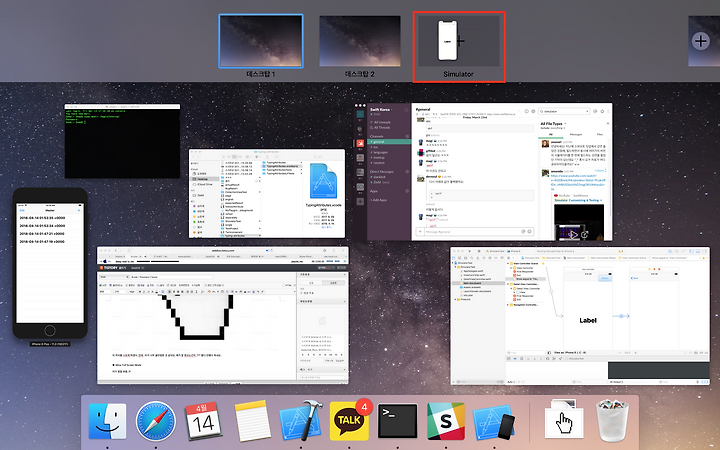Screen dimensions: 720x450
Task: Add a workspace with Slack's plus tile
Action: pos(360,202)
